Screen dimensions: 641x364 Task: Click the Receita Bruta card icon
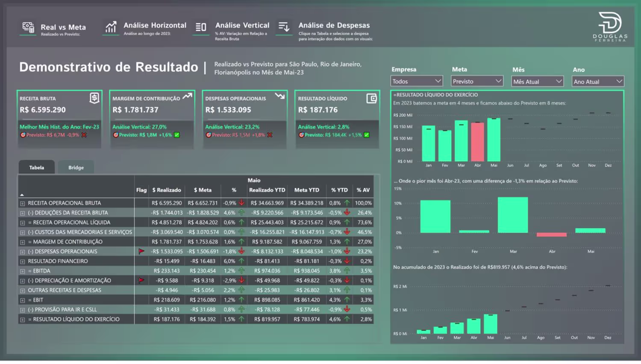tap(94, 98)
